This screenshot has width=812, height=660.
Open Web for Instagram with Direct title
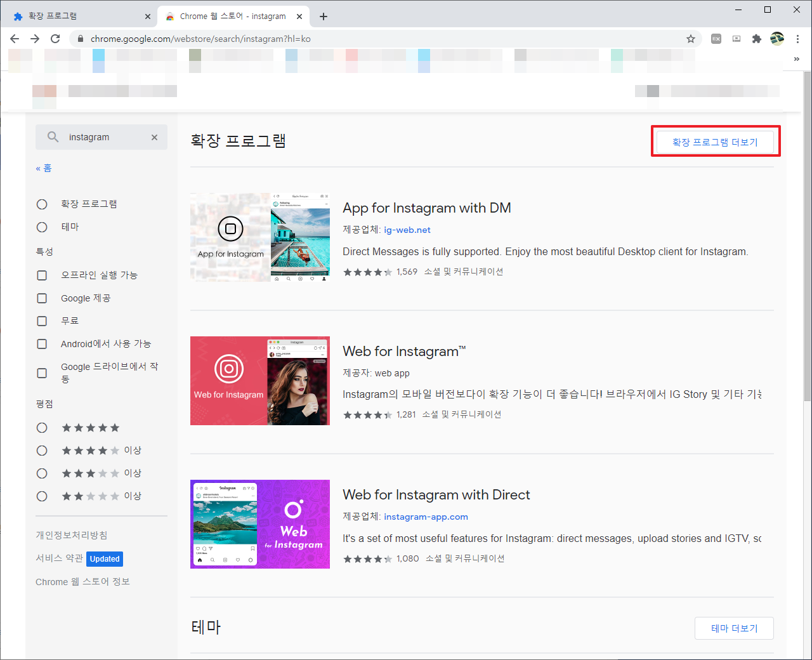[x=436, y=495]
